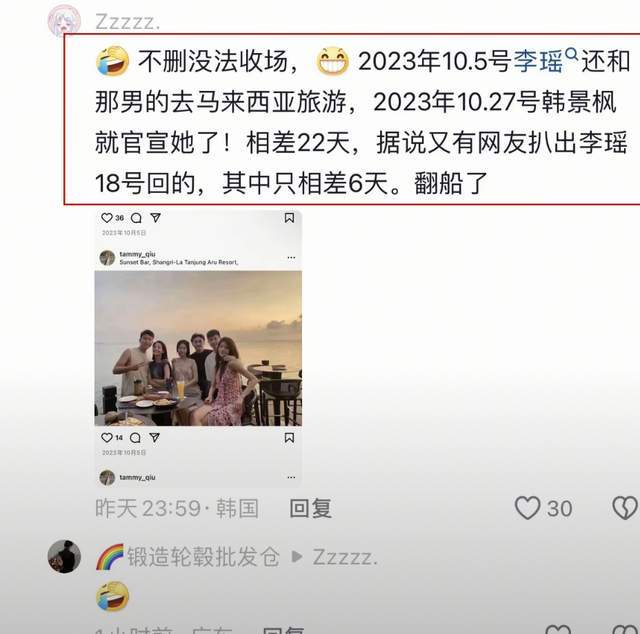
Task: Bookmark the top Instagram post
Action: (x=289, y=218)
